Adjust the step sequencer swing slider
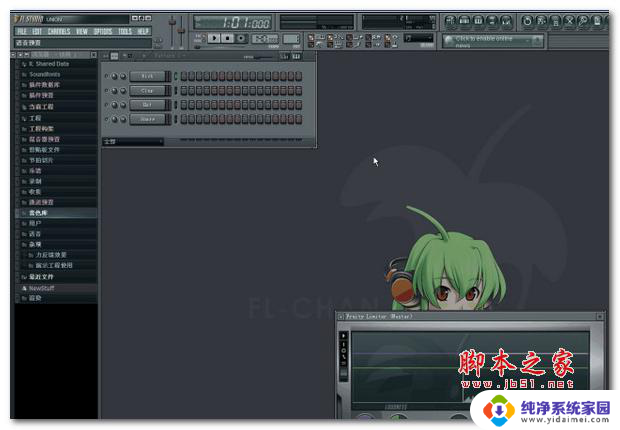Viewport: 620px width, 430px height. pos(263,57)
